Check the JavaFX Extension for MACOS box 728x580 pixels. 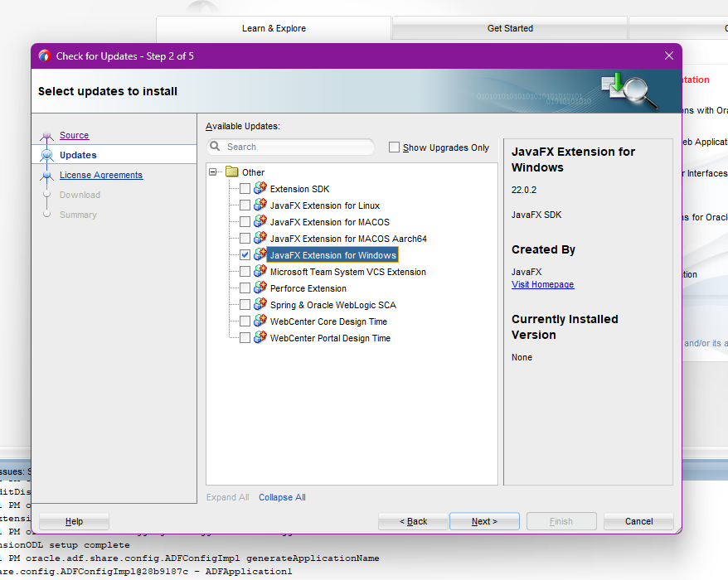(x=245, y=222)
